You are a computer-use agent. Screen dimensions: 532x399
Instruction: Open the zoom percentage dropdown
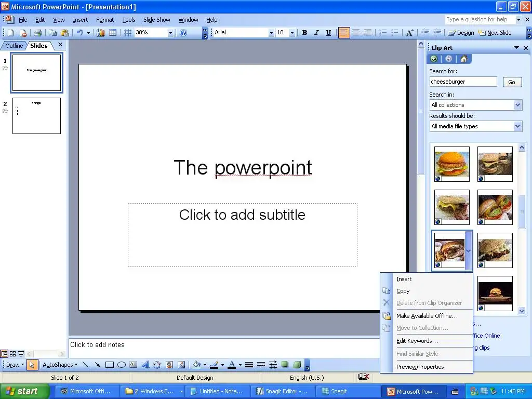[x=170, y=33]
